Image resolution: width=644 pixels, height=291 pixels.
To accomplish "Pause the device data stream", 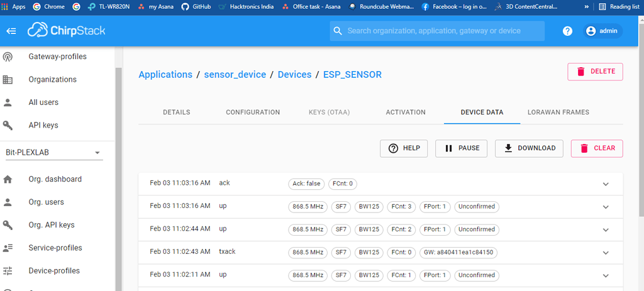I will point(461,148).
